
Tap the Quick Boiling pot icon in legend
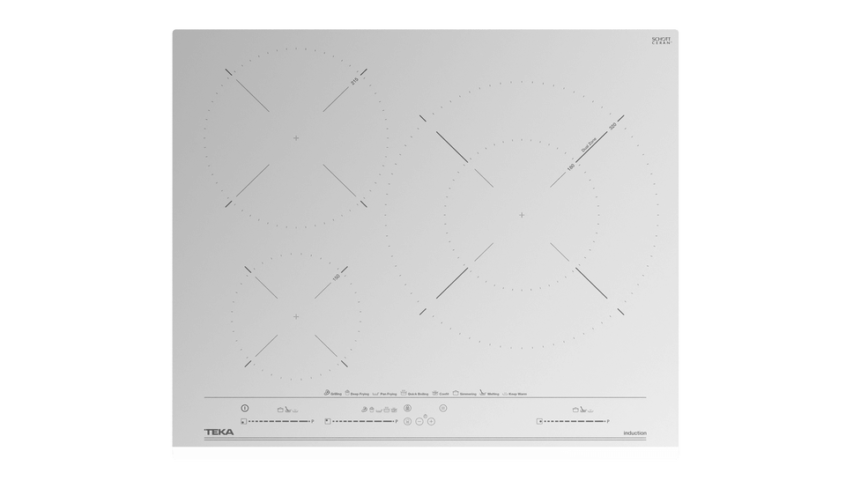coord(403,394)
